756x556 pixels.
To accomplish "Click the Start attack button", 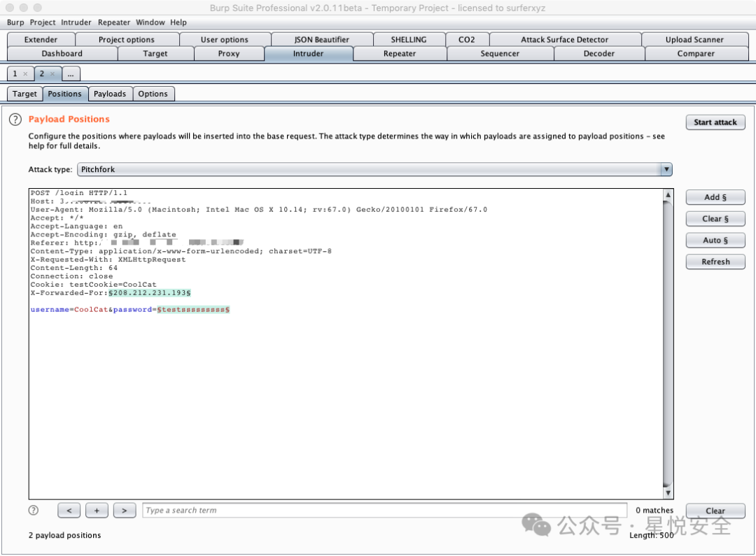I will click(715, 122).
